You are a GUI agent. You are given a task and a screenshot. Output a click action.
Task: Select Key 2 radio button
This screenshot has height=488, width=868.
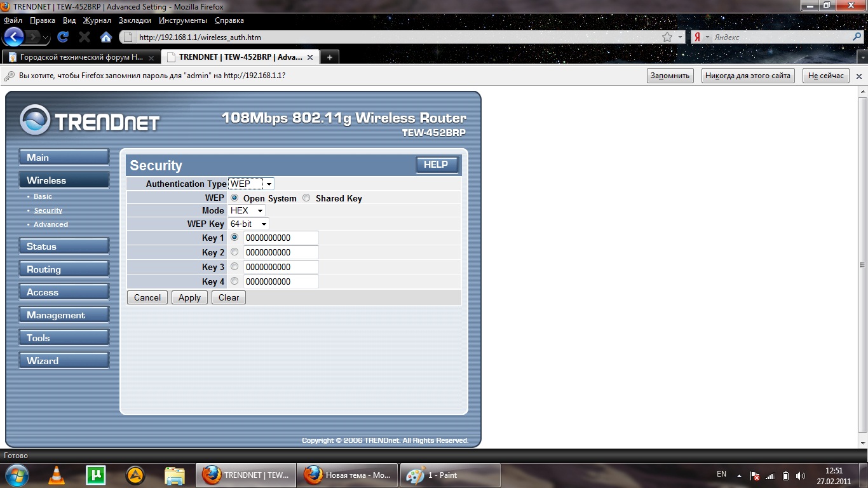[234, 252]
